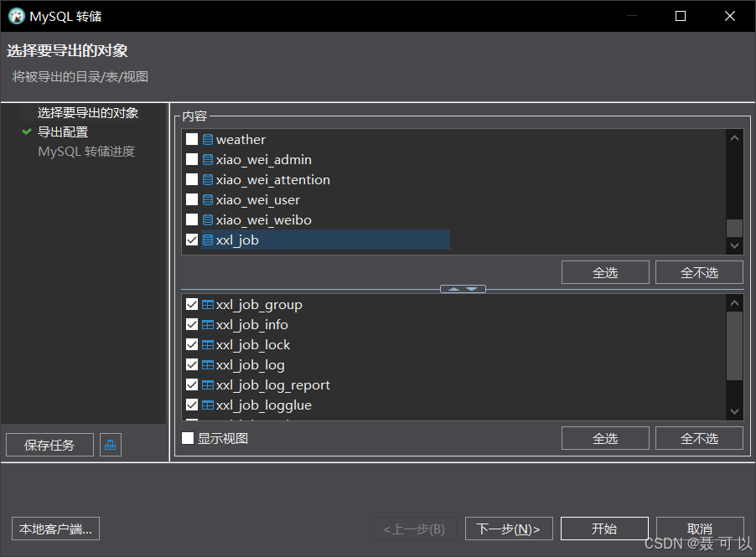The width and height of the screenshot is (756, 557).
Task: Uncheck the xxl_job_log_report checkbox
Action: click(x=192, y=385)
